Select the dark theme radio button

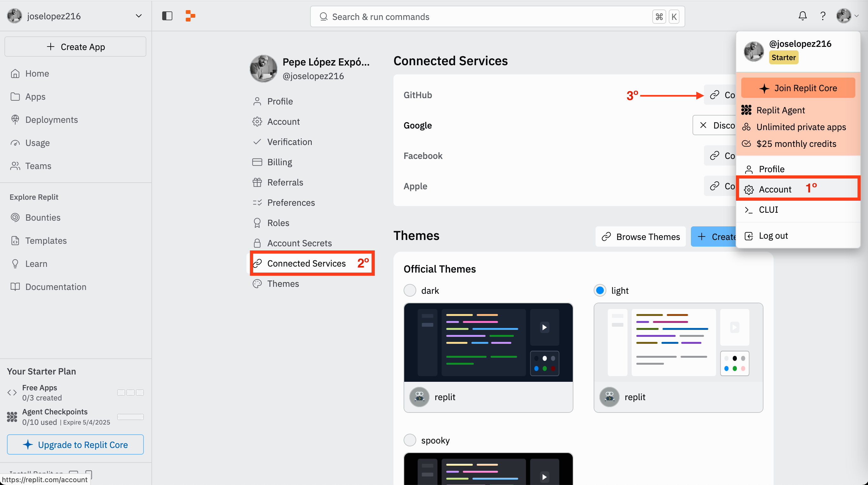point(410,290)
